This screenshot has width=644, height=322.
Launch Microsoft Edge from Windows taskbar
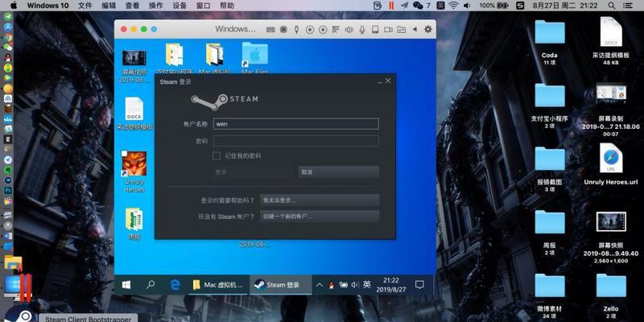click(x=175, y=285)
